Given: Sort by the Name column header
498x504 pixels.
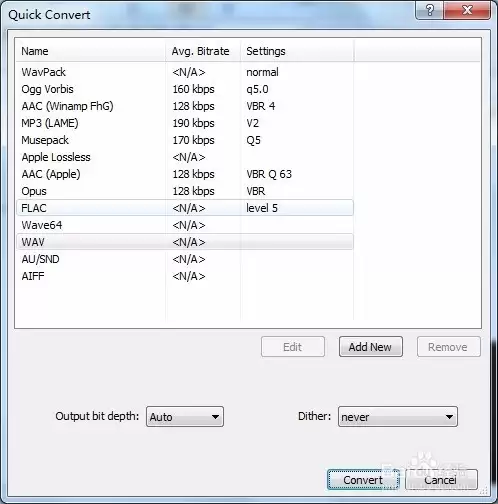Looking at the screenshot, I should [90, 51].
